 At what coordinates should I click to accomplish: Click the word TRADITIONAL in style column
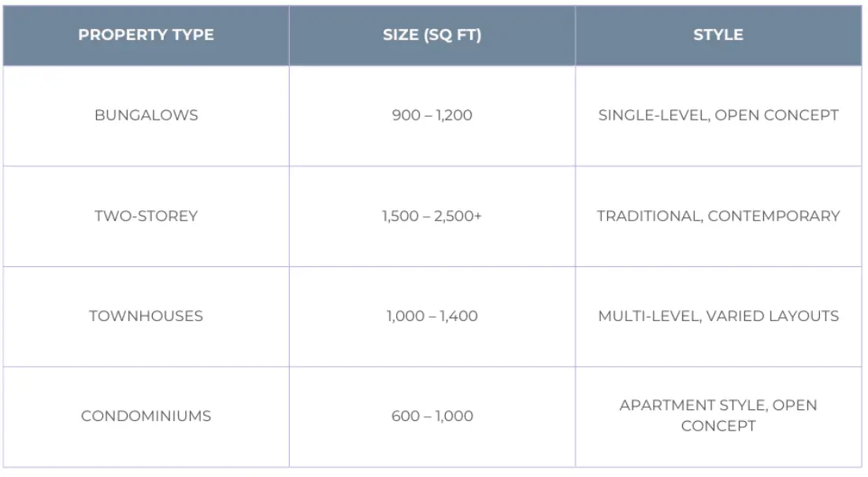pos(647,216)
